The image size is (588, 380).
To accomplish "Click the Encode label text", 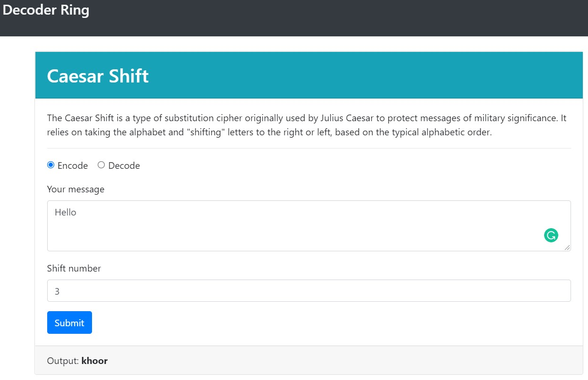I will (x=73, y=165).
